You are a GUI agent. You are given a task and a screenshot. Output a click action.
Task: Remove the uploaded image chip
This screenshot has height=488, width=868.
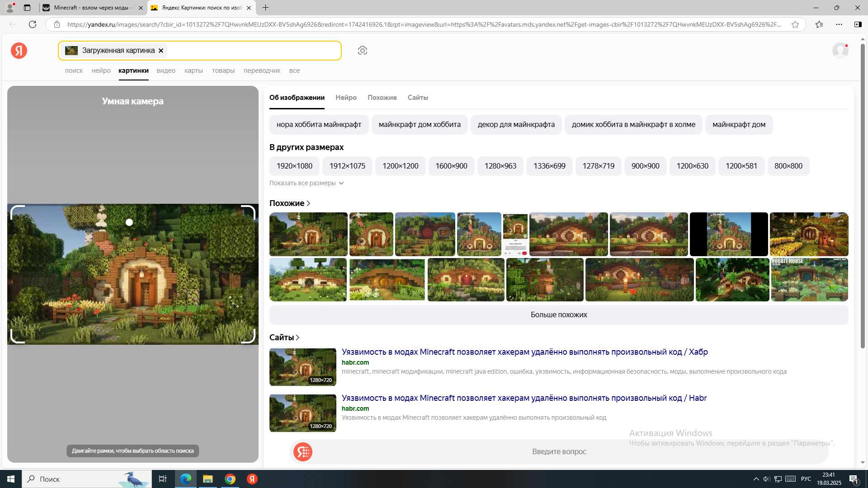point(161,51)
